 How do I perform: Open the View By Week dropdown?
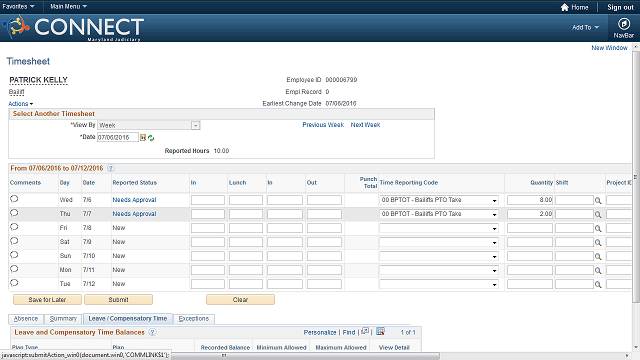click(149, 125)
